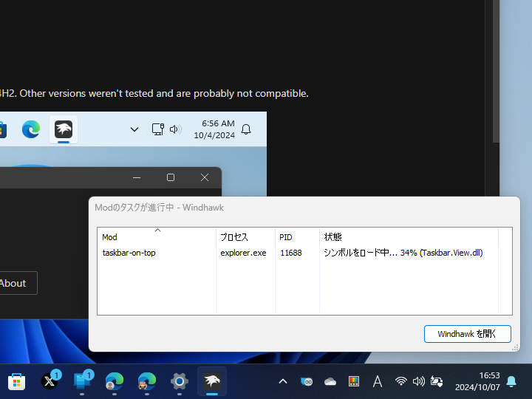Click the Edge icon in the preview image taskbar
The height and width of the screenshot is (399, 532).
pyautogui.click(x=31, y=129)
